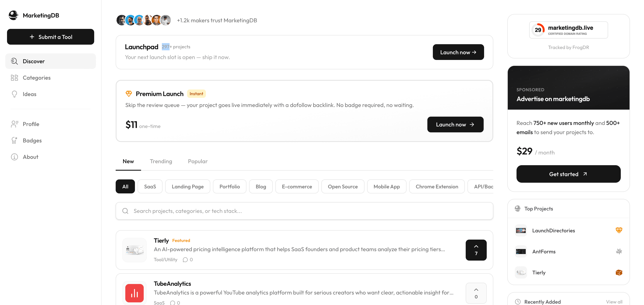The width and height of the screenshot is (644, 305).
Task: Click the Submit a Tool button
Action: coord(51,37)
